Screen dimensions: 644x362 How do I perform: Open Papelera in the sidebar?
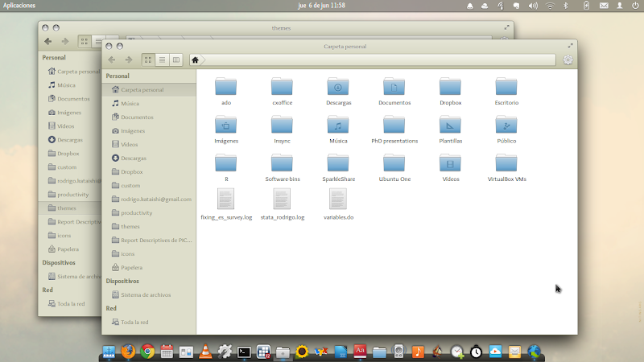click(x=131, y=267)
